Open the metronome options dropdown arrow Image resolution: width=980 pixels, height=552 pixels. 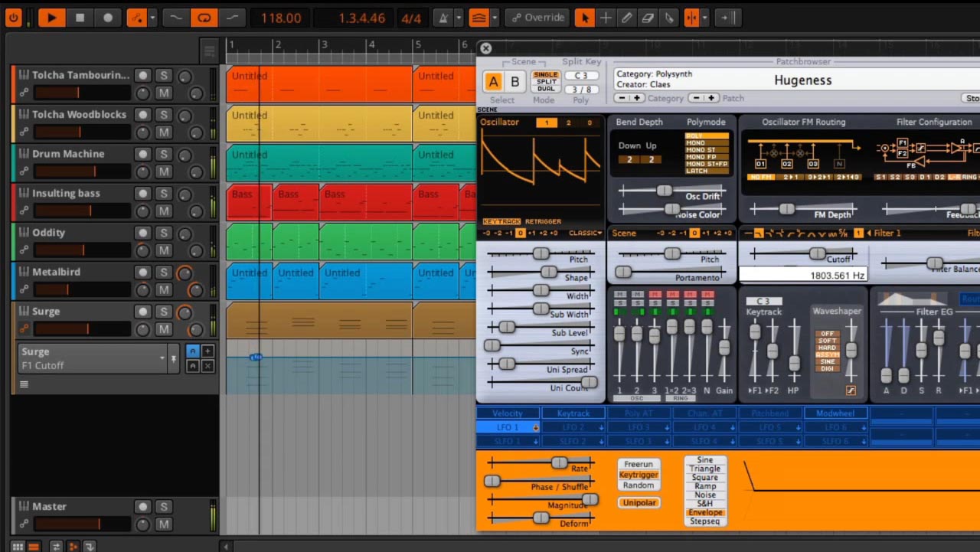459,18
